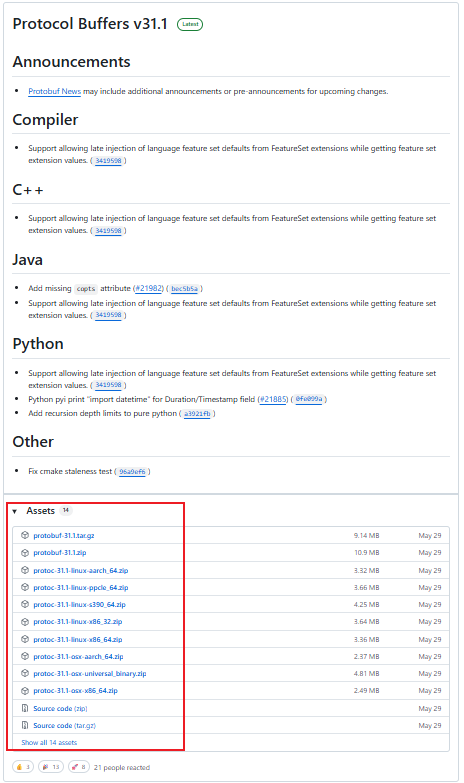
Task: Click the Protocol Buffers v31.1 title
Action: (90, 23)
